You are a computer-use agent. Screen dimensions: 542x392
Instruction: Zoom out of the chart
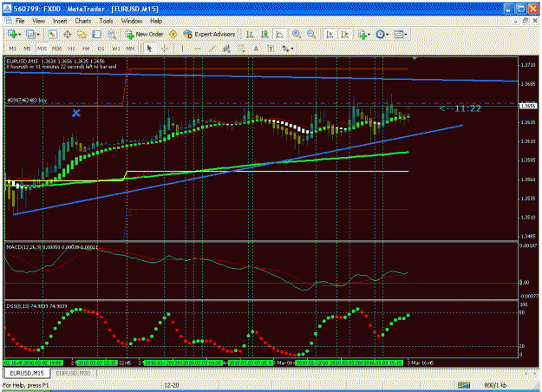pyautogui.click(x=311, y=34)
